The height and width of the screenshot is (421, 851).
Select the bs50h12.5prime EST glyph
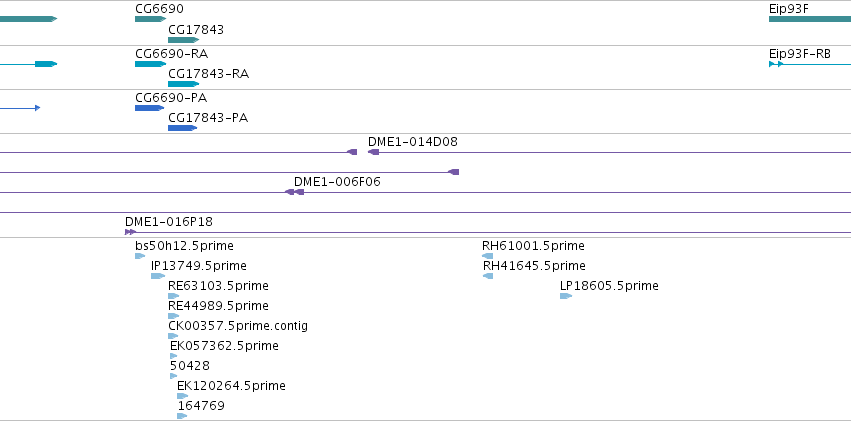tap(140, 256)
